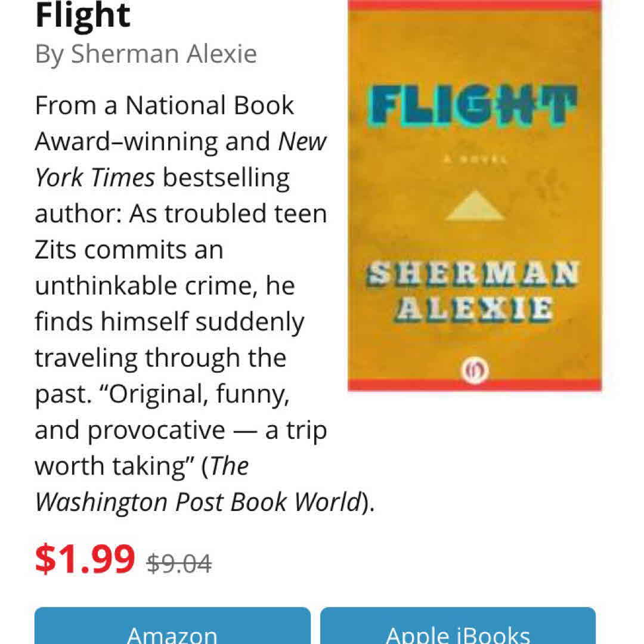Click the red stripe at the cover bottom
Image resolution: width=644 pixels, height=644 pixels.
point(475,386)
